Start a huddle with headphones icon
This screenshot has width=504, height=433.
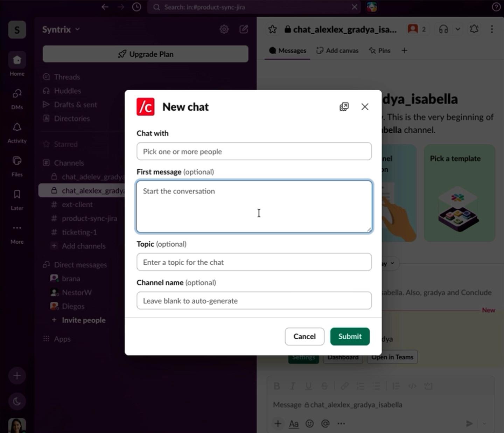click(x=443, y=29)
